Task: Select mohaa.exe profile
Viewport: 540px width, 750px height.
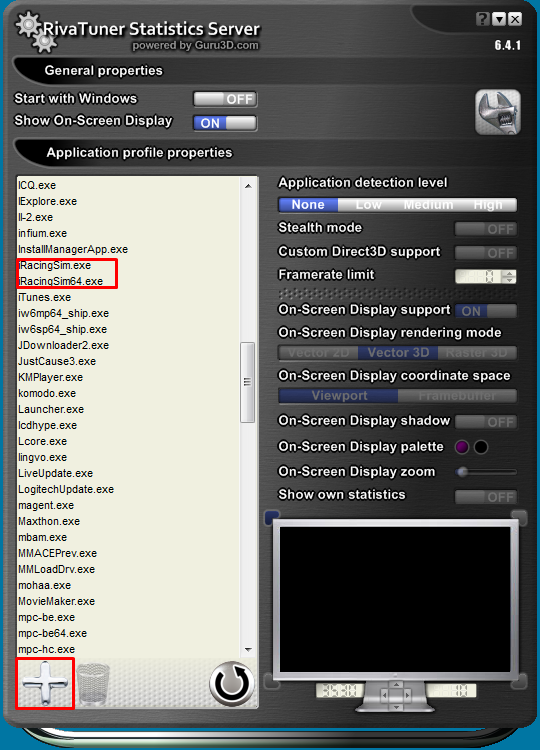Action: (44, 585)
